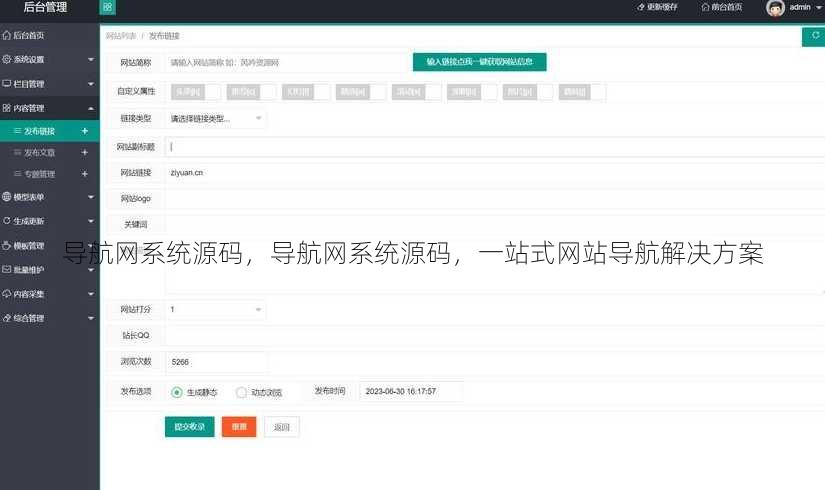
Task: Click the 综合管理 icon in sidebar
Action: [x=6, y=318]
